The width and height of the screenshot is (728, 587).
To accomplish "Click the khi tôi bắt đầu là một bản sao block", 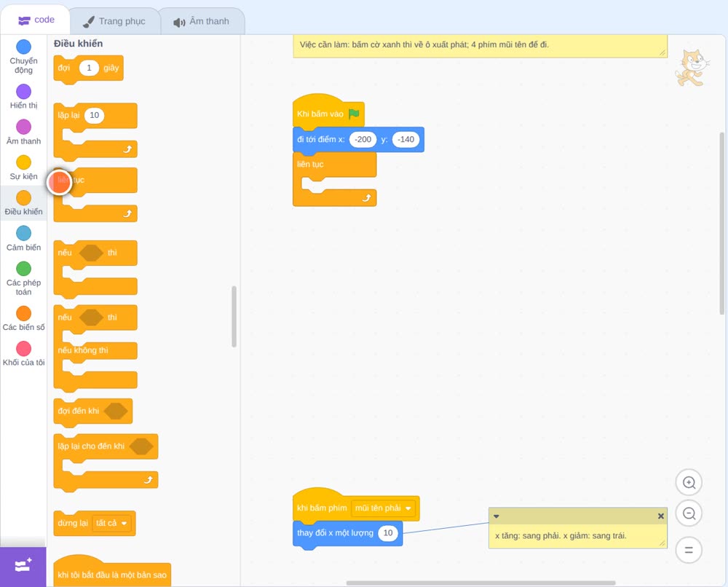I will tap(112, 571).
